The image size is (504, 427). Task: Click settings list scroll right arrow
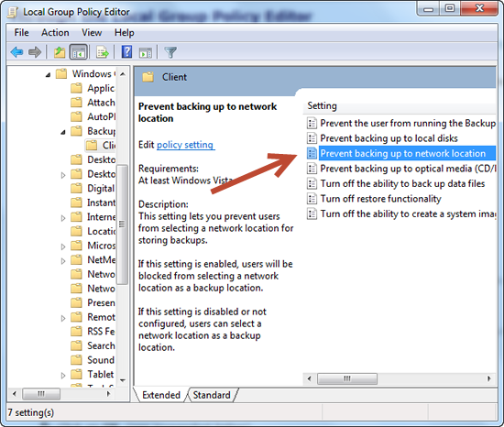coord(489,378)
